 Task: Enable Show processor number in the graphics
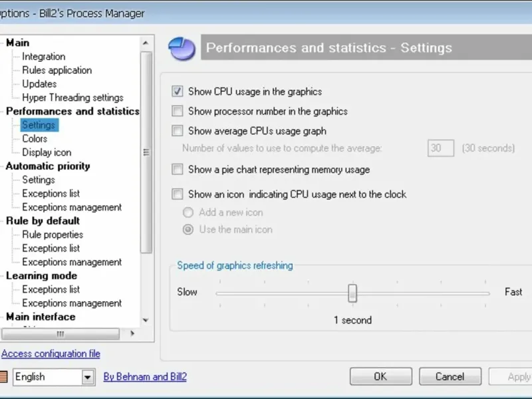click(177, 111)
